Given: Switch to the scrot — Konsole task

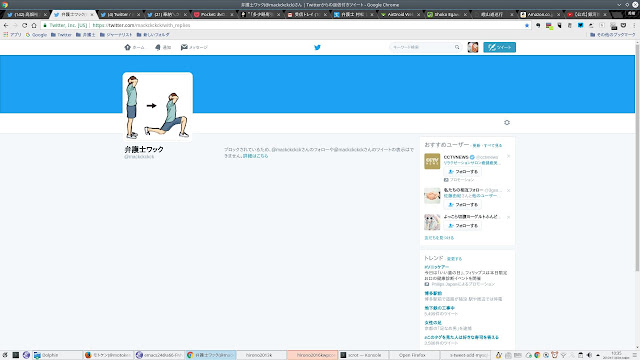Looking at the screenshot, I should pyautogui.click(x=363, y=355).
